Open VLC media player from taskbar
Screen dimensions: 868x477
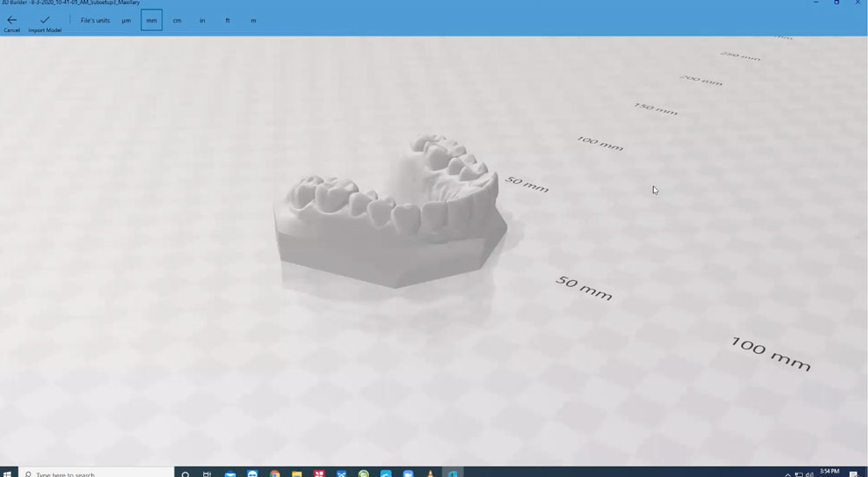tap(431, 474)
